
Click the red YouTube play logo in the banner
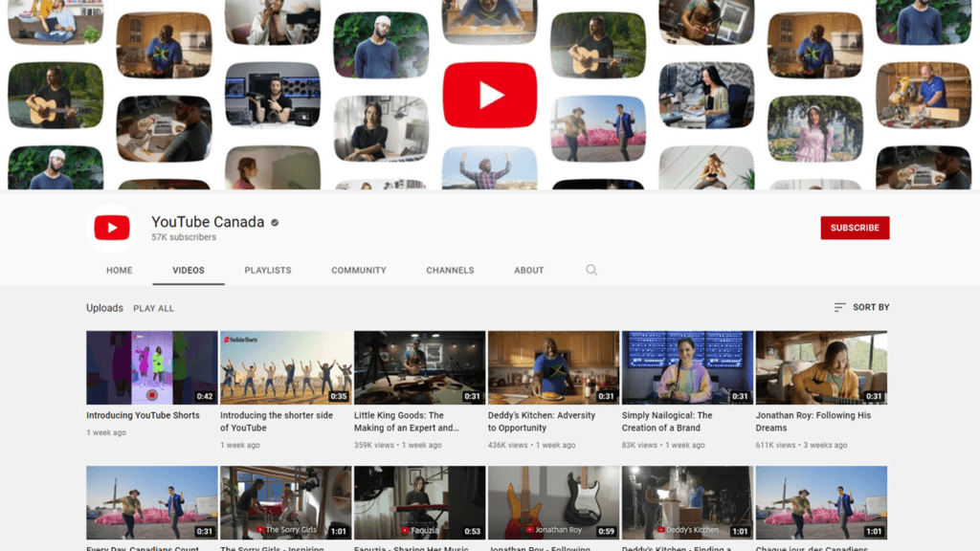490,94
